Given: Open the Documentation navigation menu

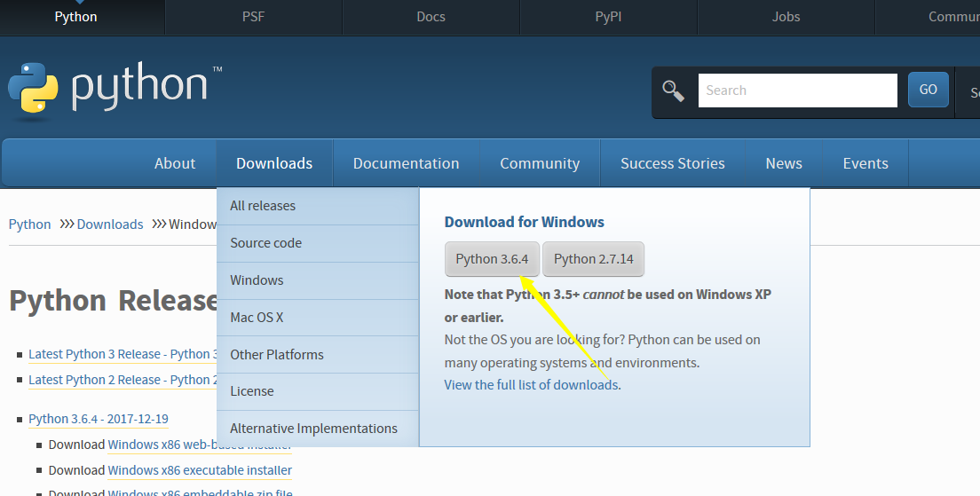Looking at the screenshot, I should coord(407,163).
